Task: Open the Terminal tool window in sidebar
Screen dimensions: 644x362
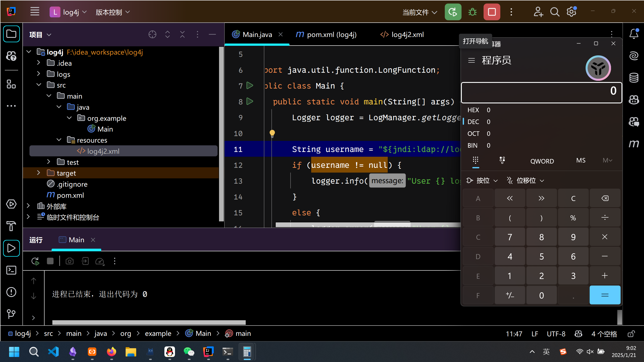Action: click(x=11, y=270)
